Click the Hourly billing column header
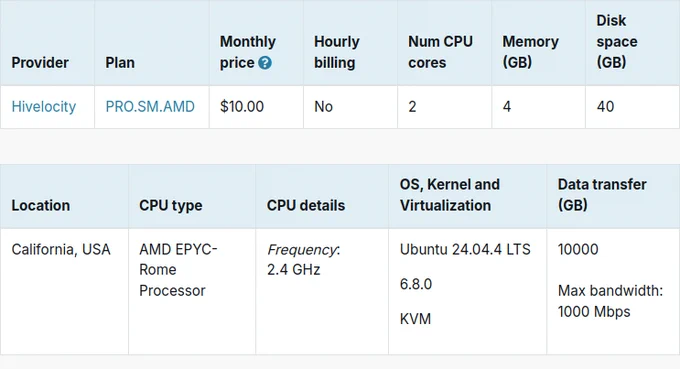 click(337, 52)
